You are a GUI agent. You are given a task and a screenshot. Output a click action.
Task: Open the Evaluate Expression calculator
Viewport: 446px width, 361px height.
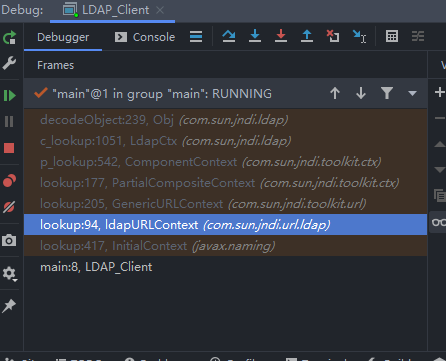coord(392,36)
